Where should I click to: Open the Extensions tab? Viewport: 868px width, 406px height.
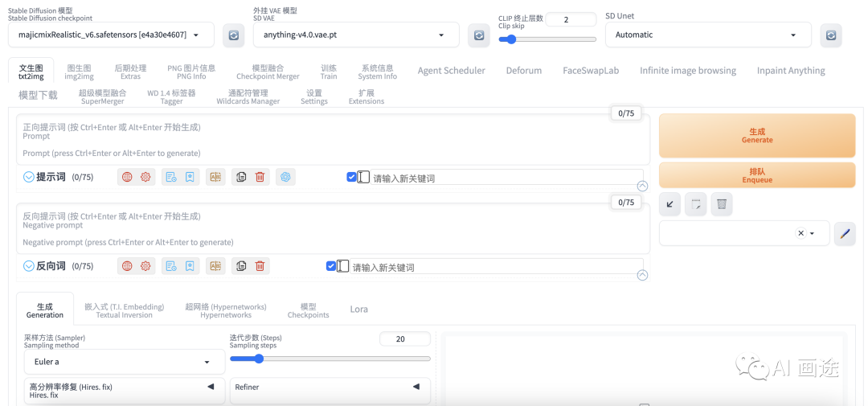pyautogui.click(x=366, y=97)
